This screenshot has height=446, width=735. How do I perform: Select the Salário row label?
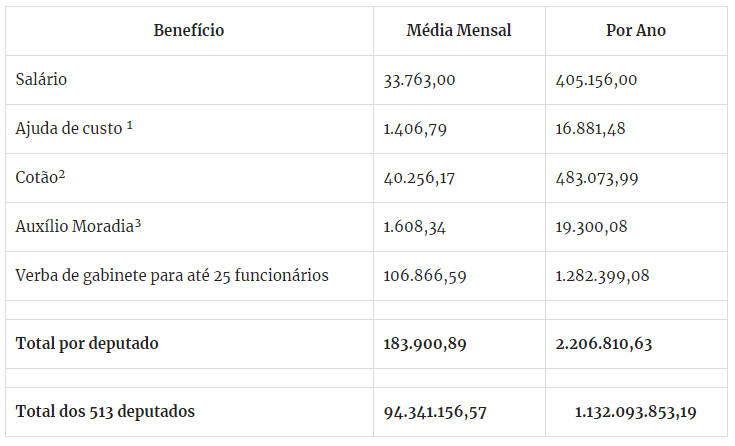tap(42, 79)
